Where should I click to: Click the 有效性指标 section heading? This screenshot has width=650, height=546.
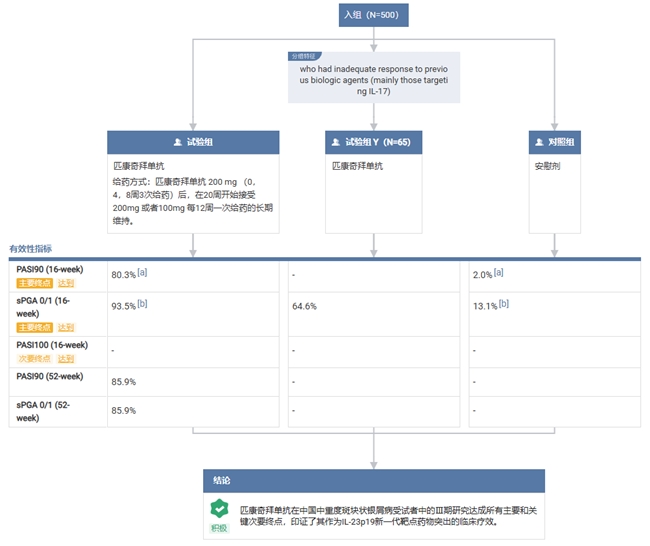[31, 248]
